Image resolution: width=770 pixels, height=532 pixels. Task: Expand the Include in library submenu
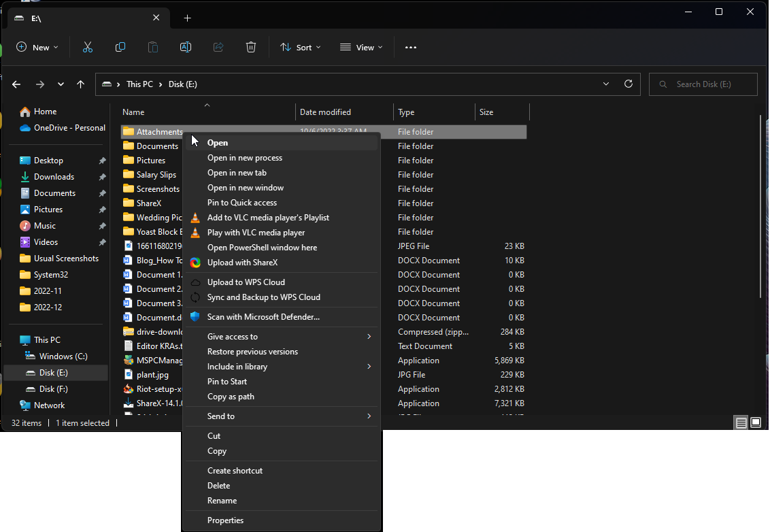[x=369, y=367]
